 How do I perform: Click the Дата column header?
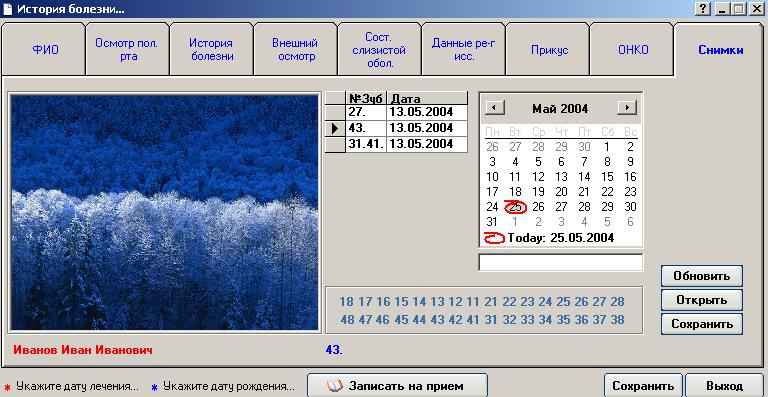427,98
